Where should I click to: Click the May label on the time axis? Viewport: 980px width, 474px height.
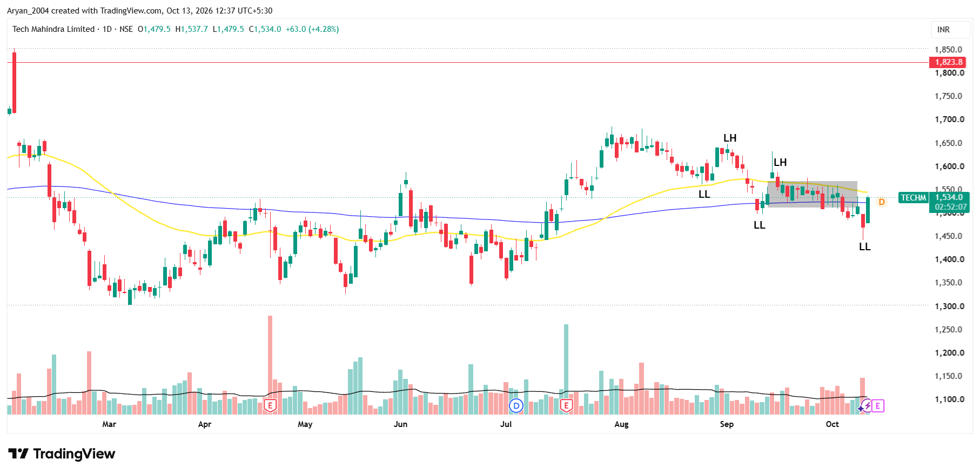point(305,424)
